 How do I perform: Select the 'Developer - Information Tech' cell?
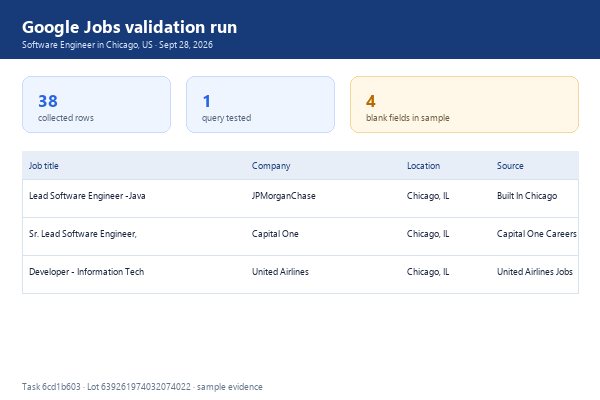point(86,272)
